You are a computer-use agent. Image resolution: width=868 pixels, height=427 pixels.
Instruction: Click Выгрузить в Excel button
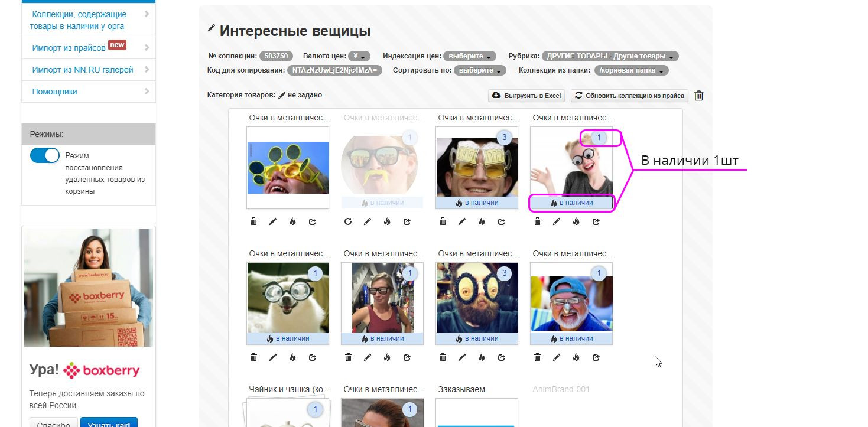tap(526, 96)
